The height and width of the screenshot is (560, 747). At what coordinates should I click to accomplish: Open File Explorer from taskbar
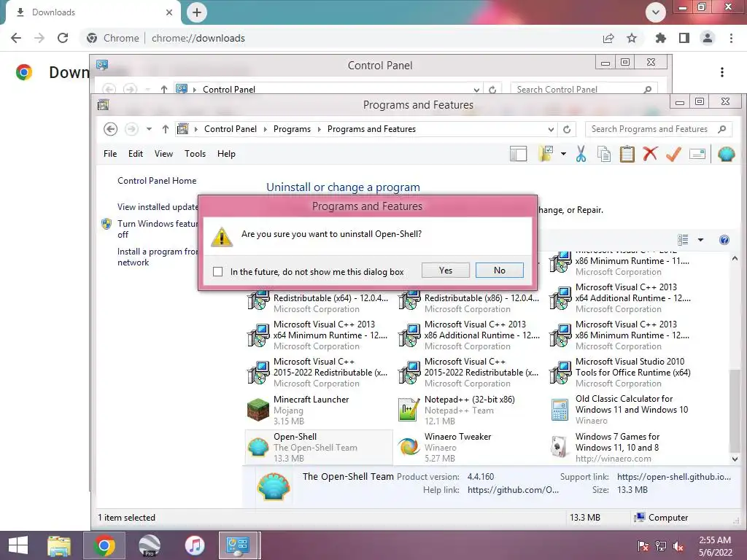pyautogui.click(x=59, y=545)
